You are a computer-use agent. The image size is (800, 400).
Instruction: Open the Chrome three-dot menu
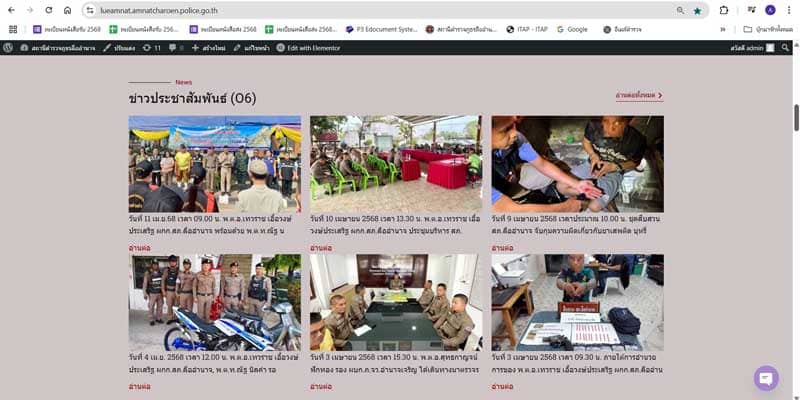click(x=788, y=10)
